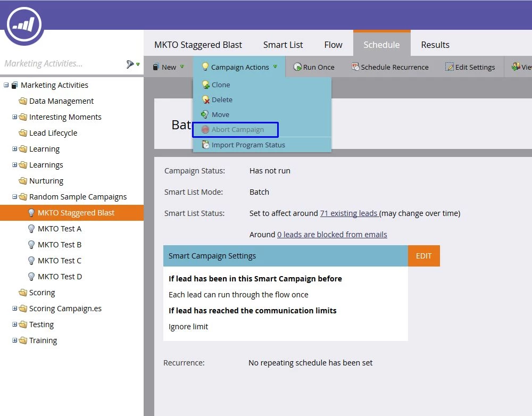Click the Lead Lifecycle folder icon

click(23, 133)
